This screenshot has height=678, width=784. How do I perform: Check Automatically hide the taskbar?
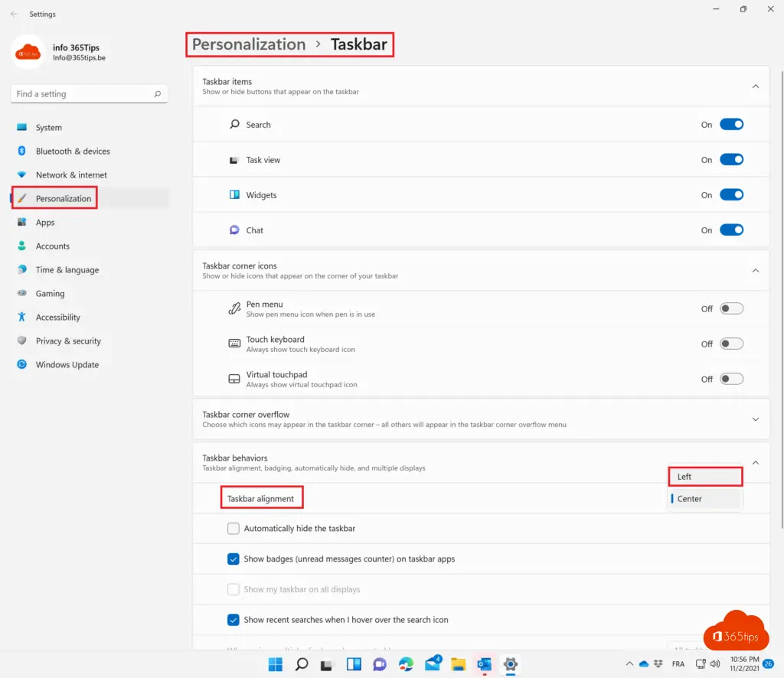(234, 529)
